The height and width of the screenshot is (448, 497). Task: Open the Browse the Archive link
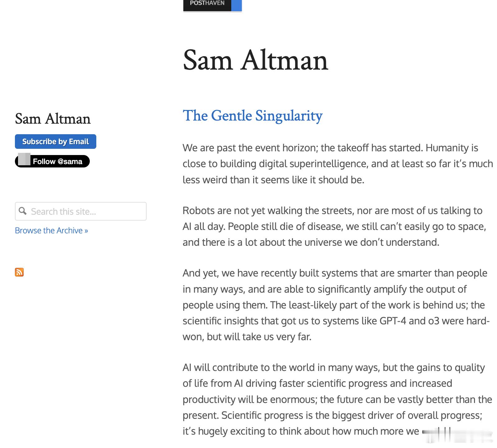coord(52,231)
